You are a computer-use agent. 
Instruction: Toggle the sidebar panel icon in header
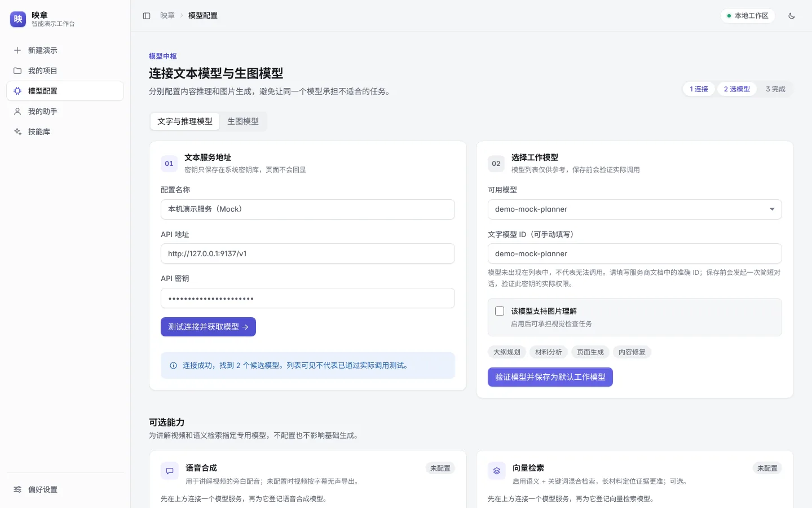[x=147, y=16]
